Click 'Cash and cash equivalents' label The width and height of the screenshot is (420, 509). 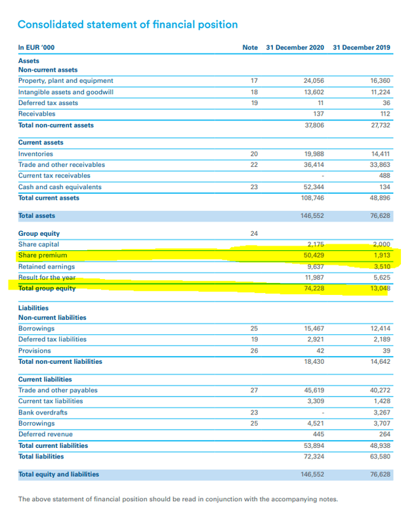(60, 187)
